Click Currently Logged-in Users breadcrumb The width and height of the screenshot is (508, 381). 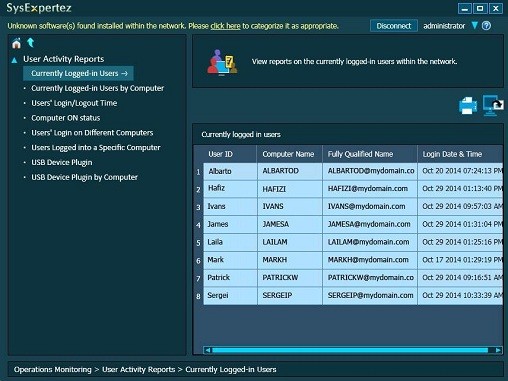(231, 370)
